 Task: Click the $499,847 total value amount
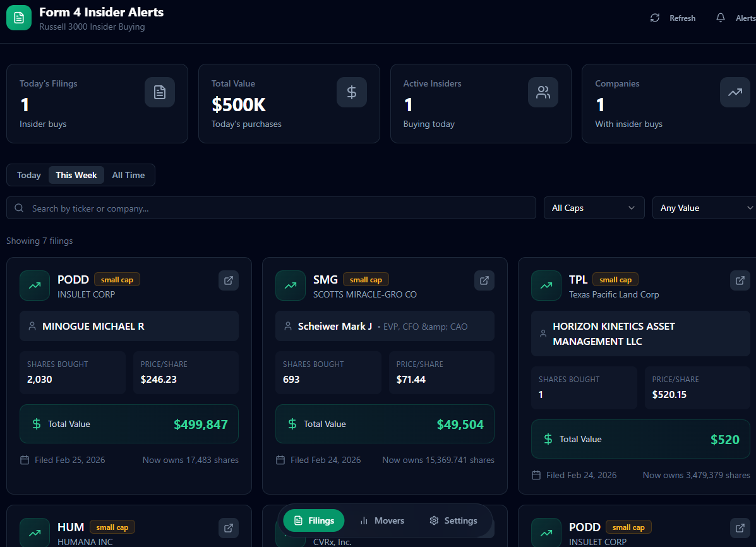[x=201, y=424]
